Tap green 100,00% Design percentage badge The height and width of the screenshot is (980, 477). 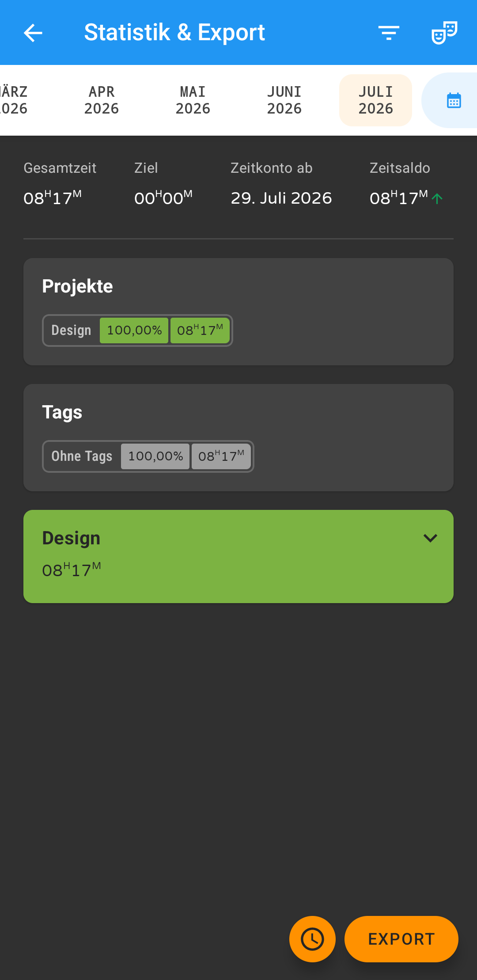click(x=134, y=330)
